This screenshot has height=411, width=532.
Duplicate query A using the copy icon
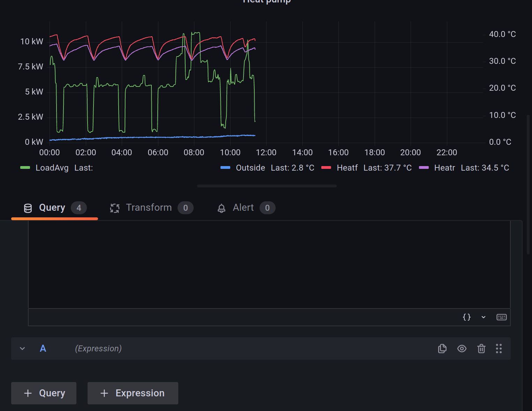coord(442,349)
